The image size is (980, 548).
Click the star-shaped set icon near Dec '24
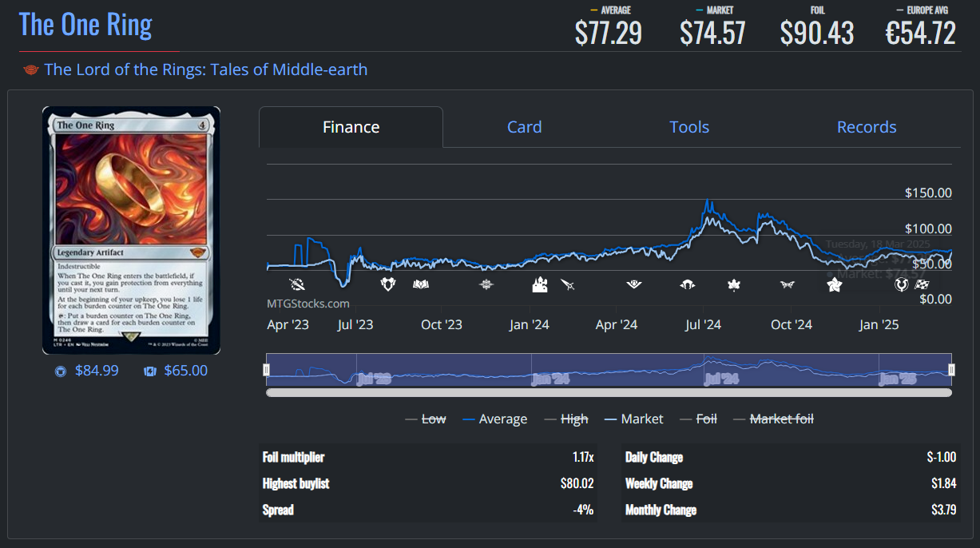coord(834,284)
